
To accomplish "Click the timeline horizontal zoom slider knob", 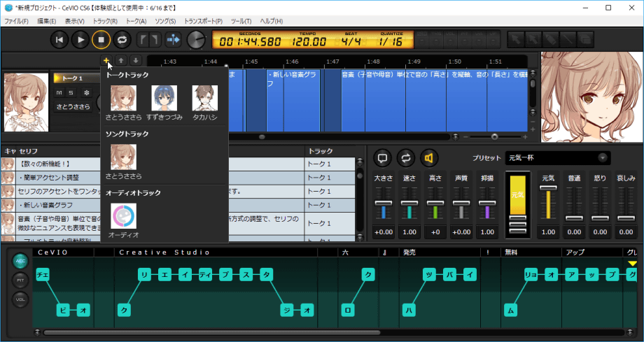I will (x=494, y=136).
